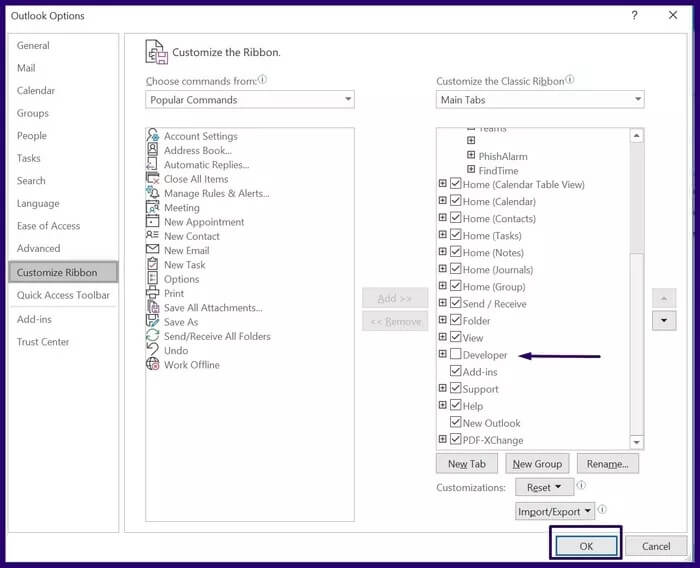The image size is (700, 568).
Task: Expand the Home (Contacts) tree node
Action: point(442,217)
